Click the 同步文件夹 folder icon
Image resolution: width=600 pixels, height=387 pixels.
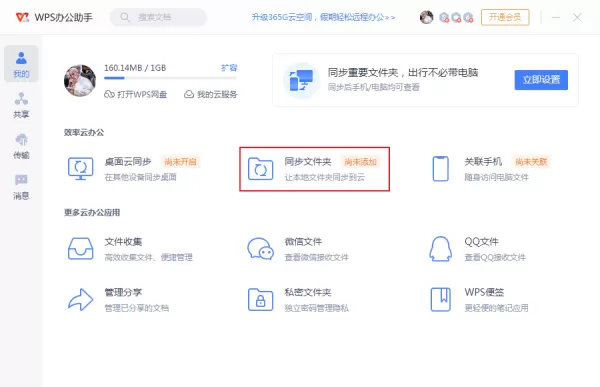tap(260, 168)
